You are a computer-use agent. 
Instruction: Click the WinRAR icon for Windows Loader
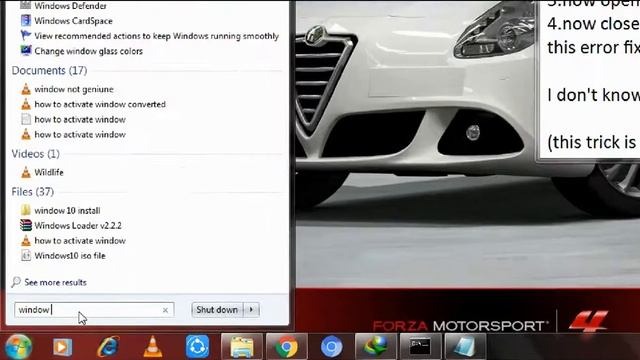coord(26,225)
